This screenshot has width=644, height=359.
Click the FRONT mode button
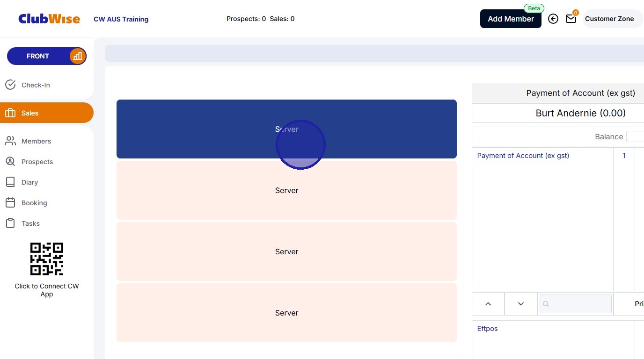[x=47, y=56]
